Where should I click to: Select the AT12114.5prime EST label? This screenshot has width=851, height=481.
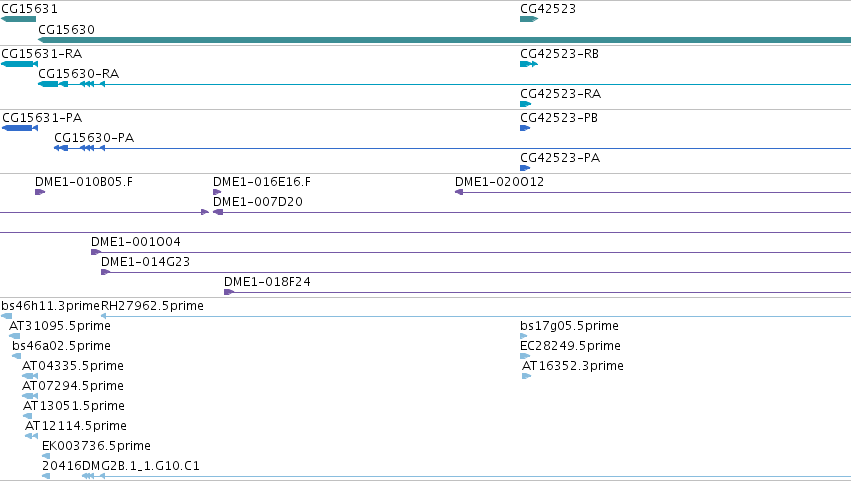(76, 427)
